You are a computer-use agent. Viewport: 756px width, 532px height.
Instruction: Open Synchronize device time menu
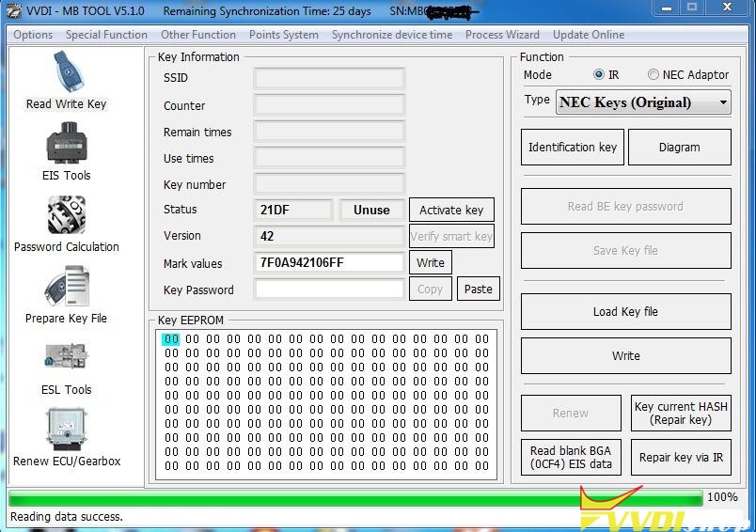pos(392,35)
